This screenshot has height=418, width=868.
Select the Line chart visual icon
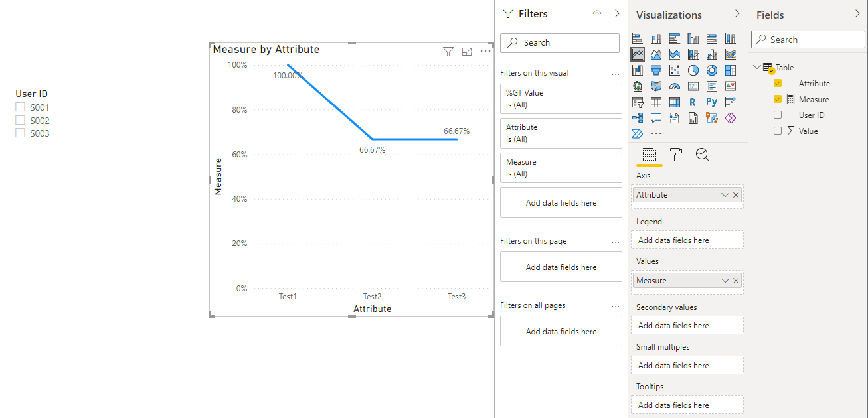pos(638,54)
